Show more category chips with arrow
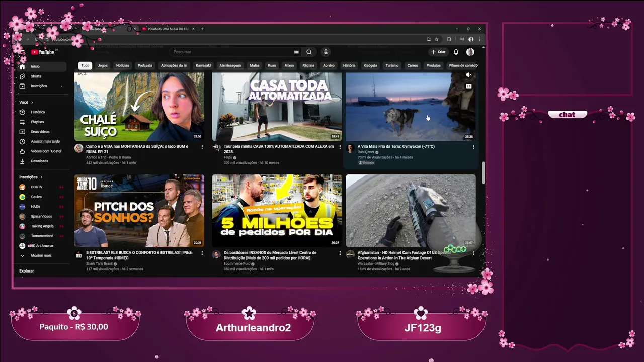 coord(476,65)
